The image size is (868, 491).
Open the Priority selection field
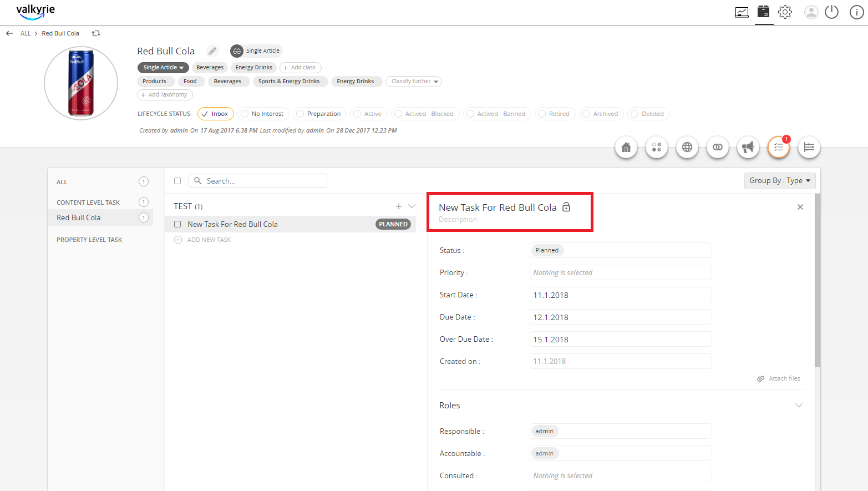pyautogui.click(x=621, y=272)
